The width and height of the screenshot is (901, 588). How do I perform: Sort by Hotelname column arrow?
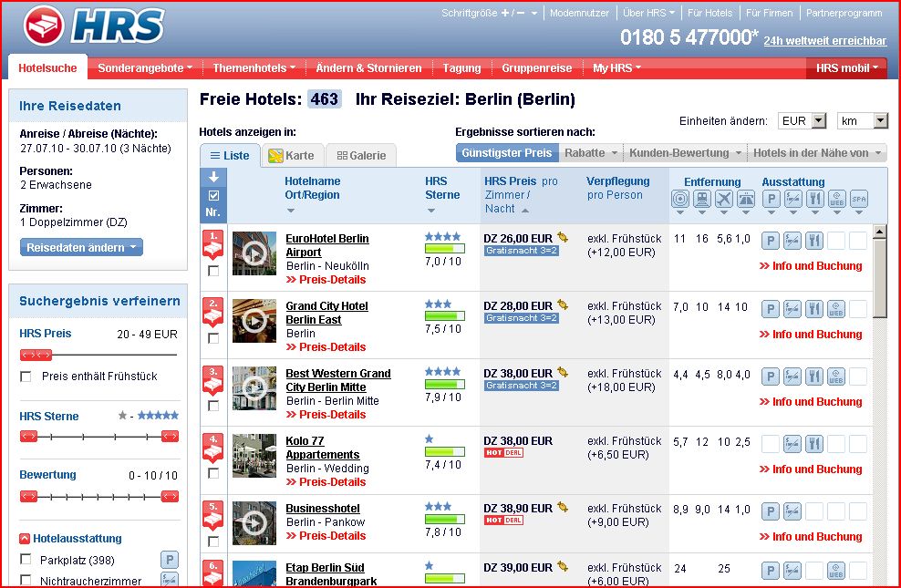pos(290,211)
